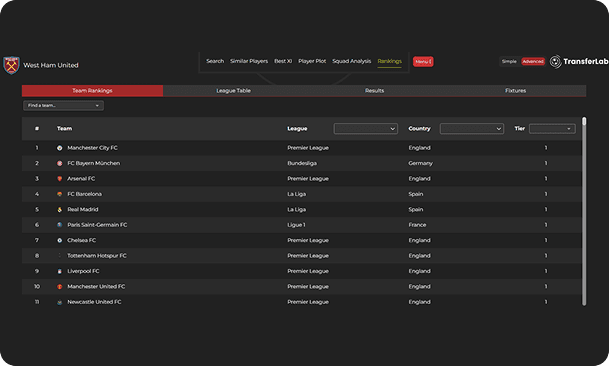
Task: Select the Tottenham Hotspur FC team name
Action: (x=97, y=256)
